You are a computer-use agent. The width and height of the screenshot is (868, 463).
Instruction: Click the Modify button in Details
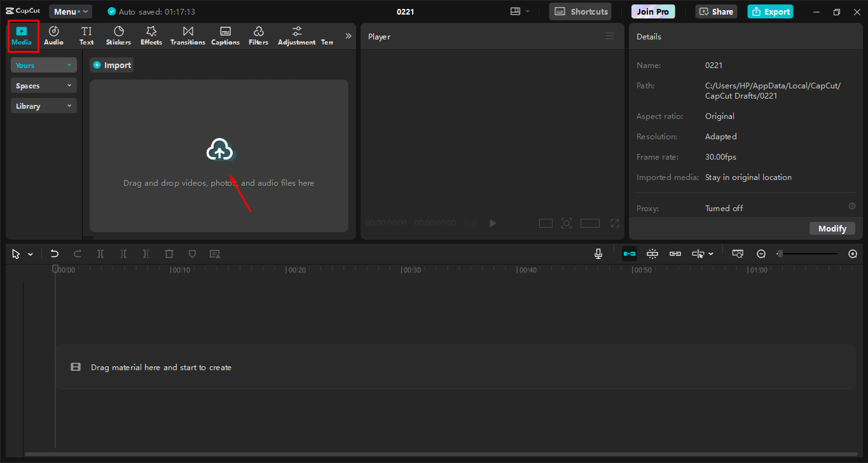coord(832,228)
